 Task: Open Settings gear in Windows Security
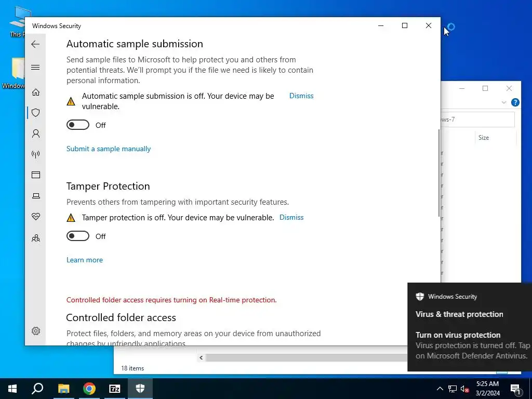(36, 331)
